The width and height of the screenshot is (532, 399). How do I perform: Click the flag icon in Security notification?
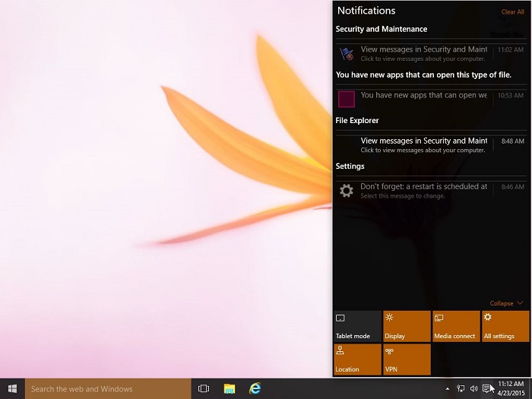tap(347, 54)
